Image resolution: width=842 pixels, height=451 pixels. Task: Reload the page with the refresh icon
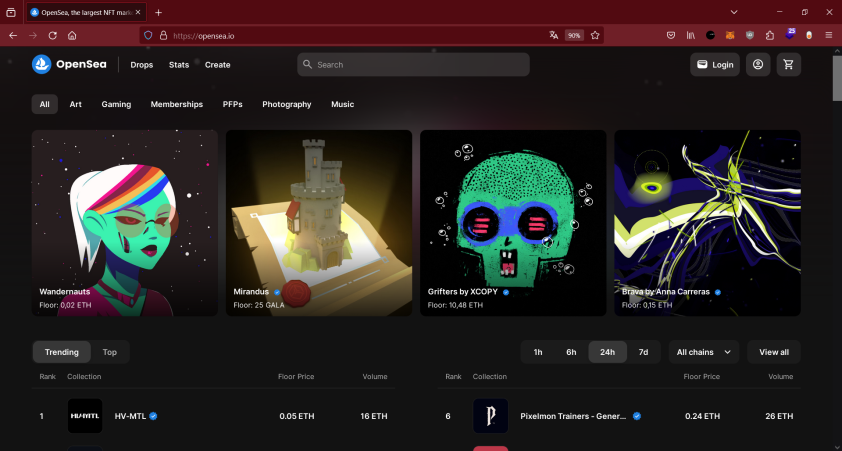click(x=52, y=35)
